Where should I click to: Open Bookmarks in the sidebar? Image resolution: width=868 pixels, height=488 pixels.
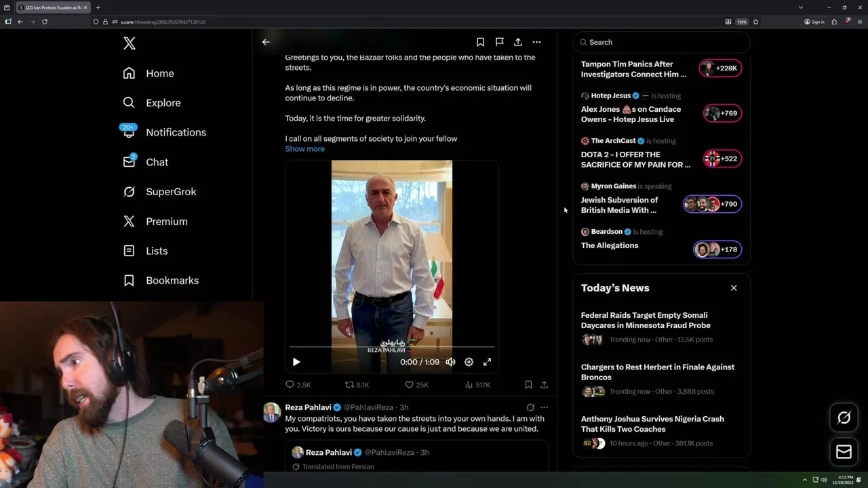(x=161, y=281)
